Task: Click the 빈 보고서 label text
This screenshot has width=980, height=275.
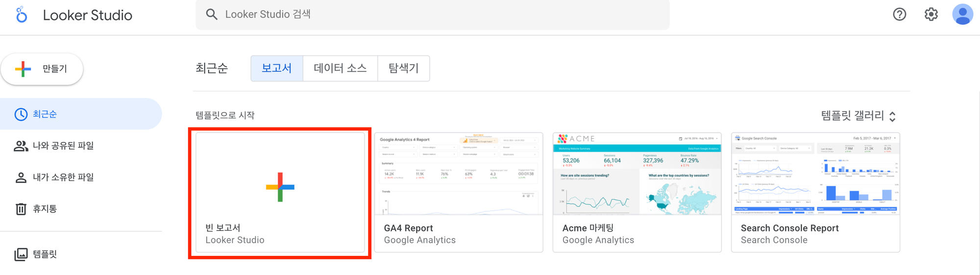Action: (223, 228)
